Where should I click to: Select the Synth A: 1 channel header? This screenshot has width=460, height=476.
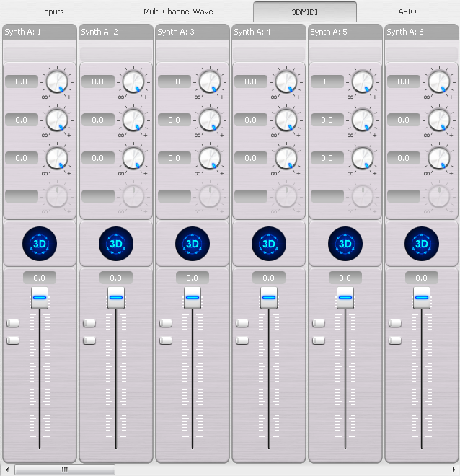40,32
